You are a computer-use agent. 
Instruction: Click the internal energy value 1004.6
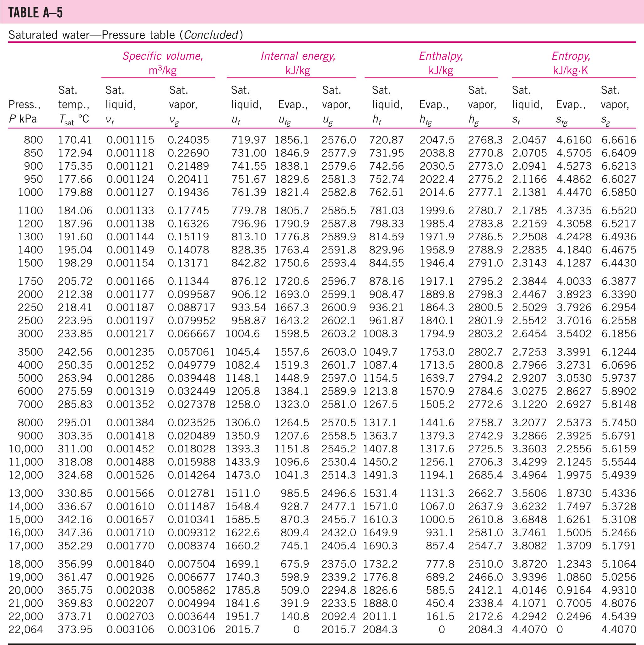242,334
